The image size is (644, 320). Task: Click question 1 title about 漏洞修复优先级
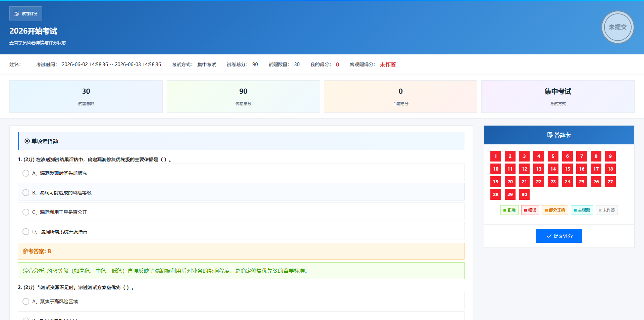click(x=95, y=159)
